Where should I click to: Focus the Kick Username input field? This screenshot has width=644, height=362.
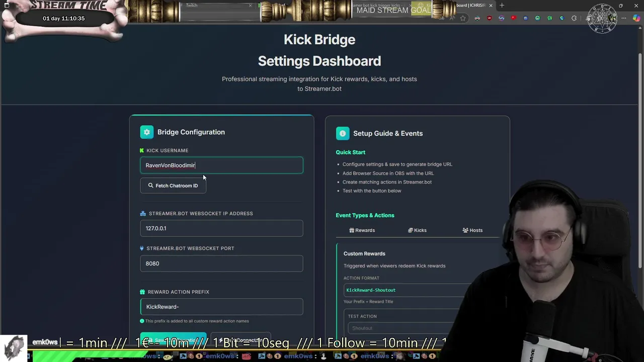coord(221,165)
